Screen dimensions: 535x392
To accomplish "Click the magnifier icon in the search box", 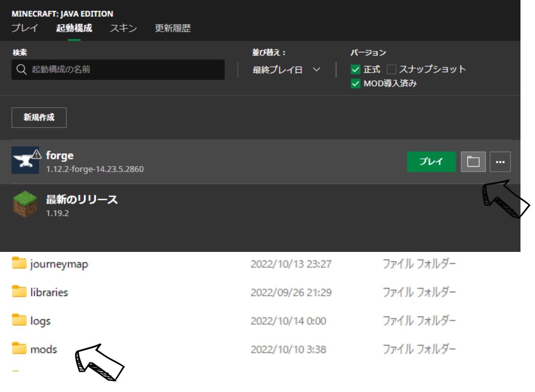I will (x=21, y=69).
